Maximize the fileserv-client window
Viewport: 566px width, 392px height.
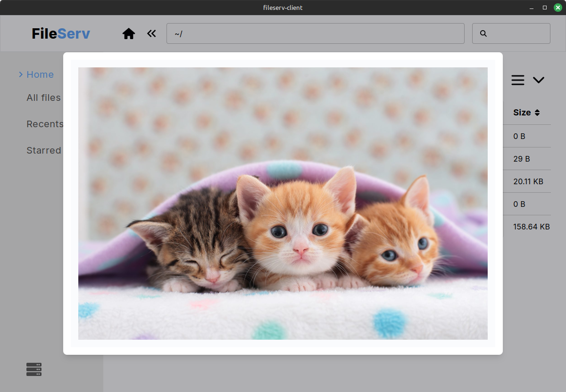[545, 8]
